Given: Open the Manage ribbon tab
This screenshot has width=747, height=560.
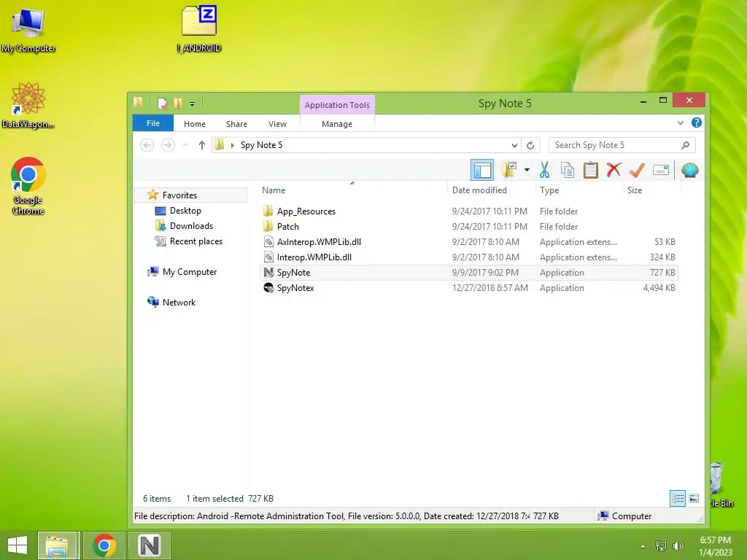Looking at the screenshot, I should [x=337, y=124].
